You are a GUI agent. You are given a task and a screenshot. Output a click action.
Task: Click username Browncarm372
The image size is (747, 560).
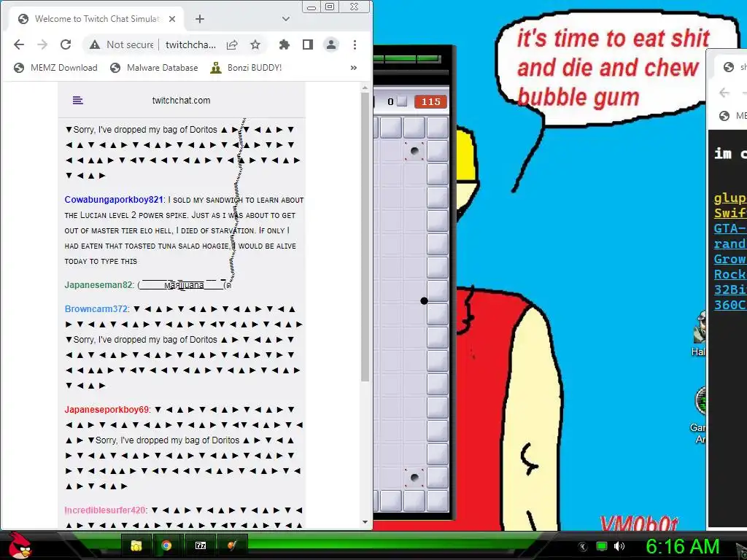pos(96,308)
